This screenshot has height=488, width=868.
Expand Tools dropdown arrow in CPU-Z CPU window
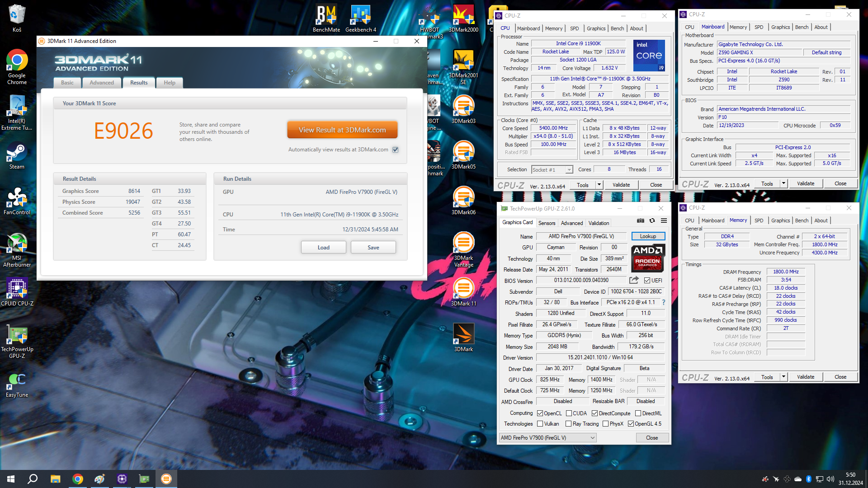599,185
